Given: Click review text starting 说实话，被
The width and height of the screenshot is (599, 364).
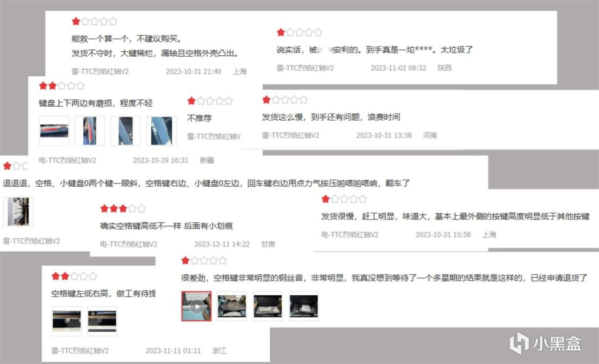Looking at the screenshot, I should coord(375,50).
